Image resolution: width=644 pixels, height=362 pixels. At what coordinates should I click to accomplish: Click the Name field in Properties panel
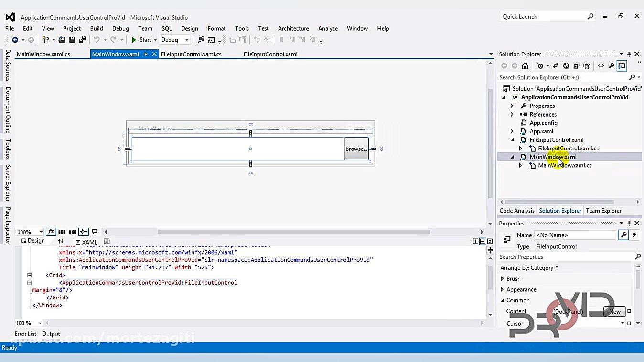pos(575,235)
